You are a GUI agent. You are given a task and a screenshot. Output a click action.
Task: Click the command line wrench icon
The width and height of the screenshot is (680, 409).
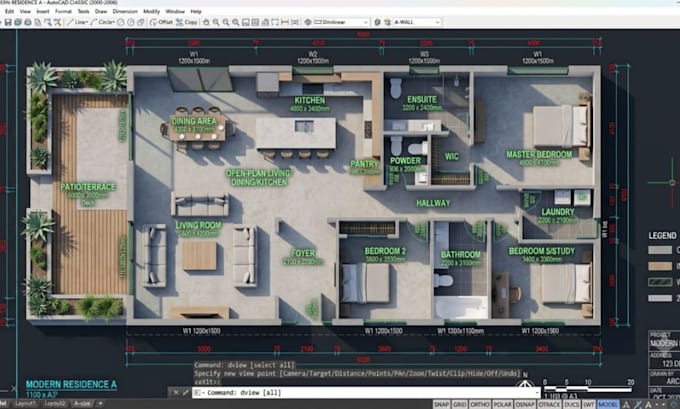tap(186, 393)
